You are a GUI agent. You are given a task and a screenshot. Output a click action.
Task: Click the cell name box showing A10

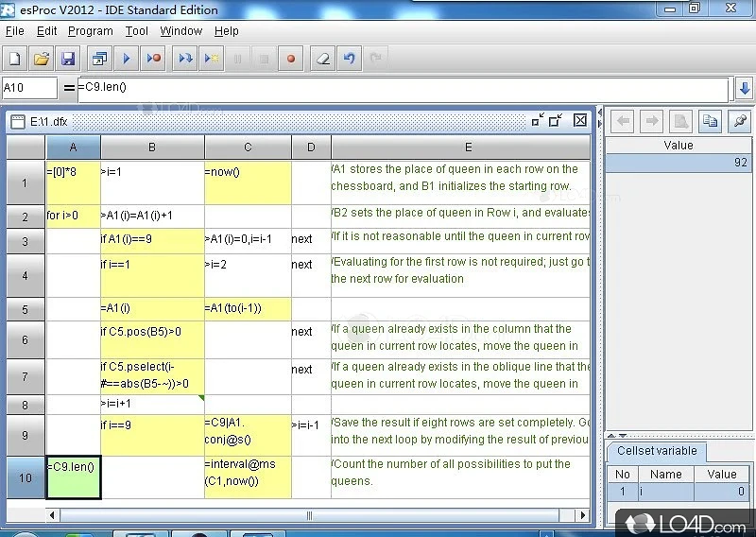coord(29,89)
